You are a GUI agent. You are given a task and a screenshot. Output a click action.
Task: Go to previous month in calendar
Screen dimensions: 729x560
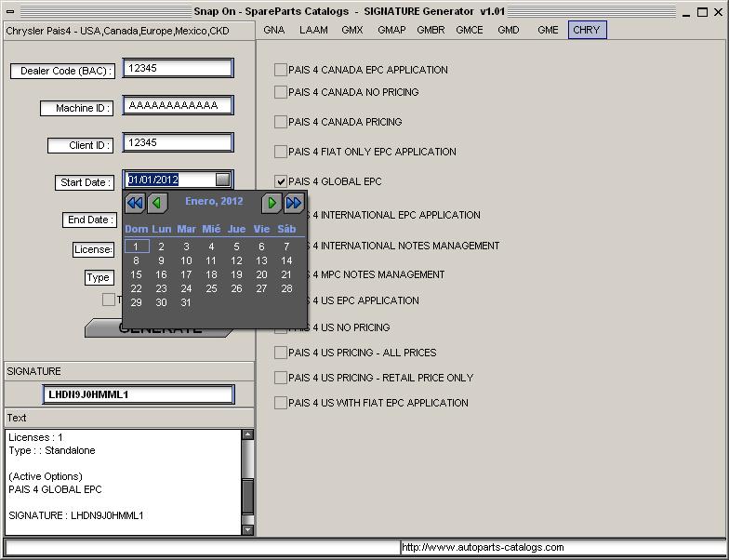pyautogui.click(x=157, y=203)
